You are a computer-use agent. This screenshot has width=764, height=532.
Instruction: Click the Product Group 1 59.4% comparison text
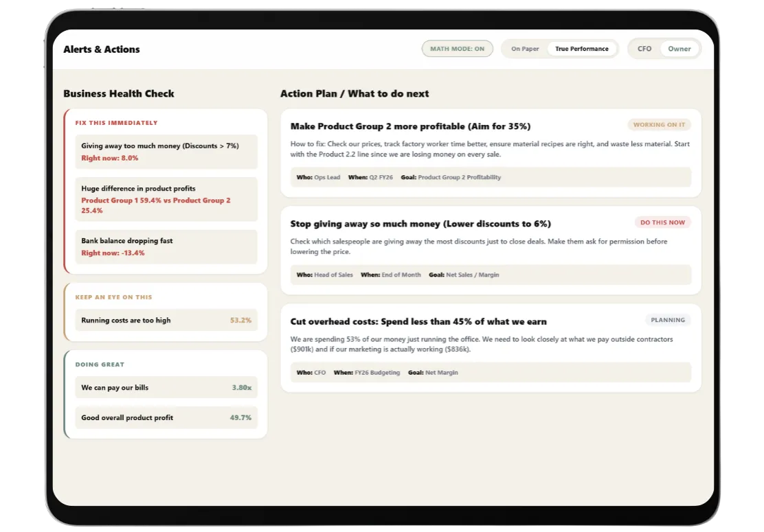156,205
